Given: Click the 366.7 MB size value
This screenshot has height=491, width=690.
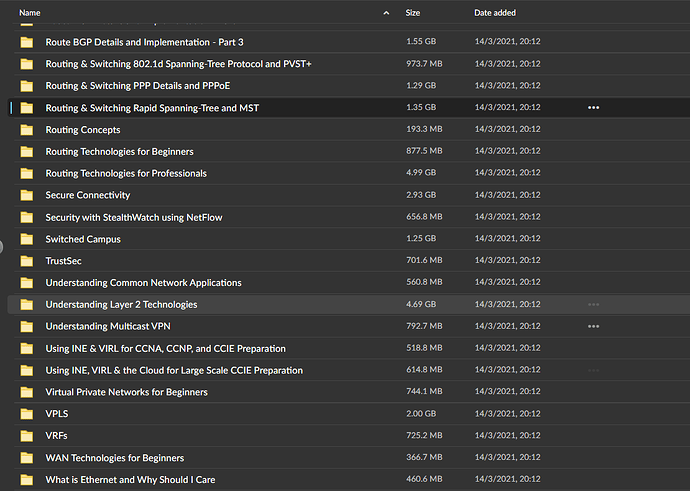Looking at the screenshot, I should point(424,457).
